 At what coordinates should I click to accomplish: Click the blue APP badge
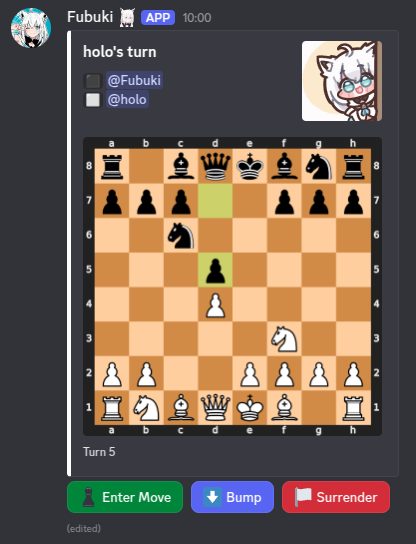tap(158, 18)
